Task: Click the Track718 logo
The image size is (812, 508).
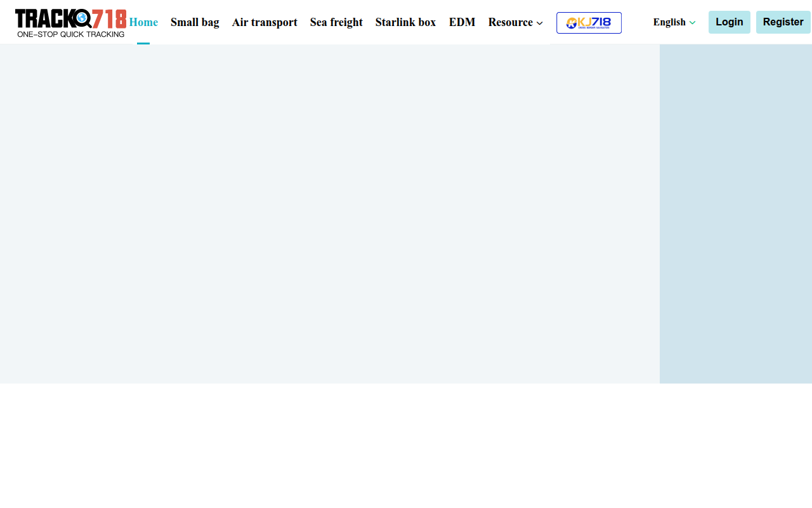Action: [70, 23]
